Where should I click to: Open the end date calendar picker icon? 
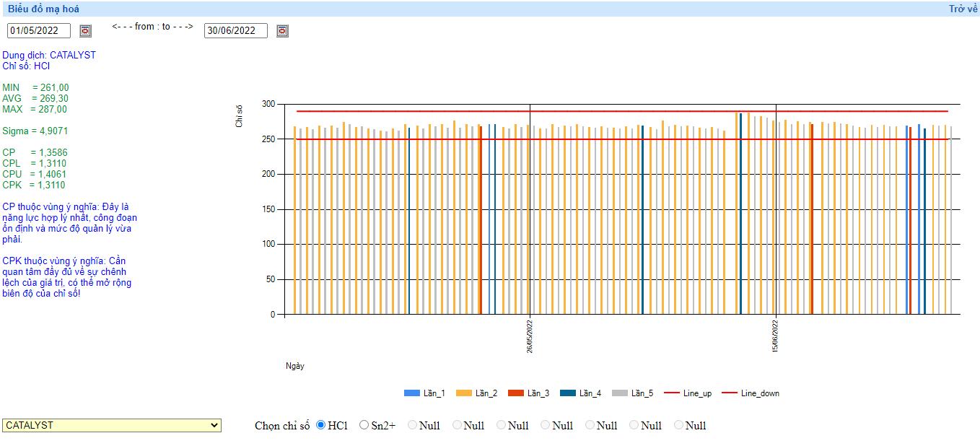282,30
